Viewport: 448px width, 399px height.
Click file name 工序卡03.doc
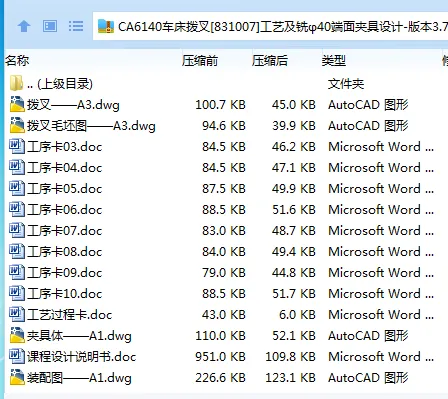65,147
